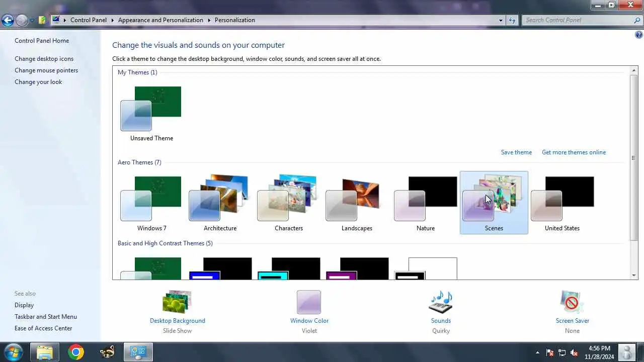Open the Display link under See also
The height and width of the screenshot is (362, 644).
click(24, 305)
